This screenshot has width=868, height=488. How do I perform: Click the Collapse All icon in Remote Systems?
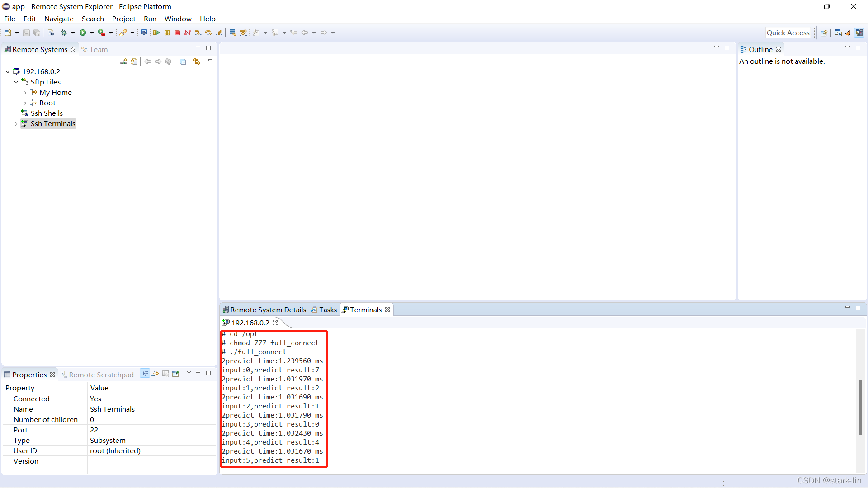(183, 61)
